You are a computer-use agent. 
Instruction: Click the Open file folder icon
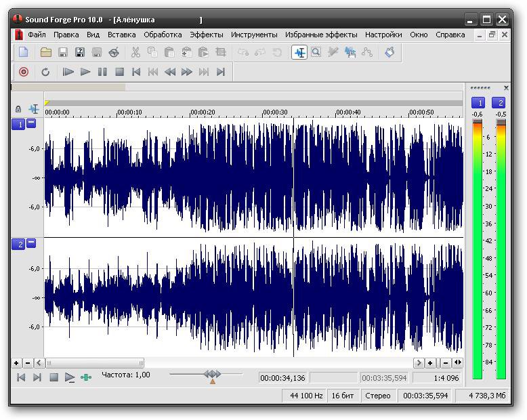[46, 52]
